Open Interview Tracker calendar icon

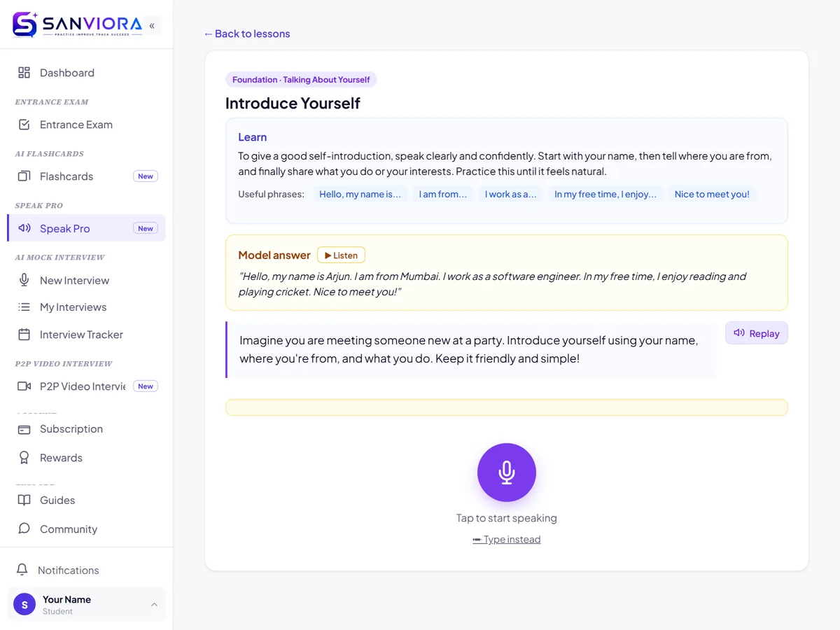(24, 335)
